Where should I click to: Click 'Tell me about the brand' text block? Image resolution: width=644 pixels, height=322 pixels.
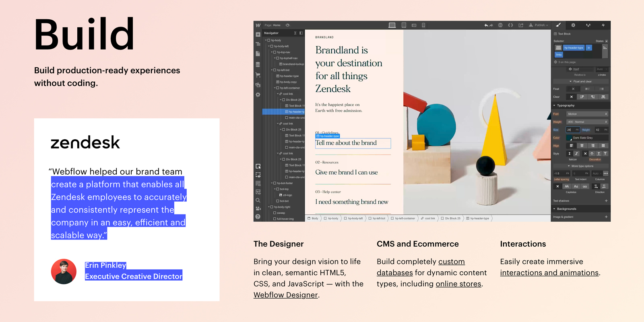point(353,143)
